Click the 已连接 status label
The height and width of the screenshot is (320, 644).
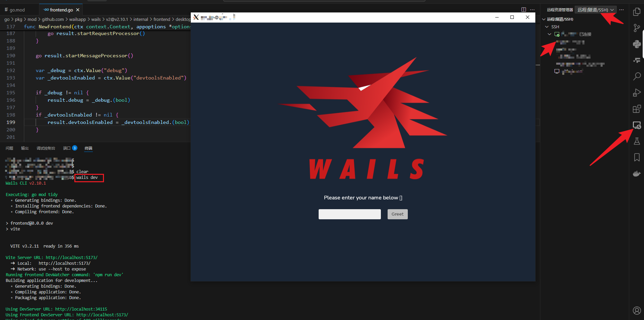click(585, 34)
